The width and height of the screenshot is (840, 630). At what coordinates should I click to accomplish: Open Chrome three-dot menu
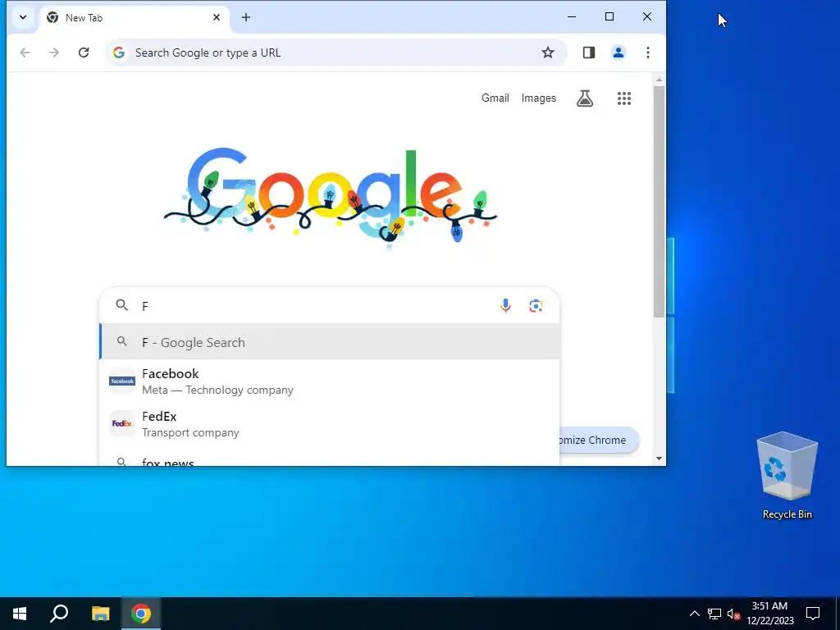(x=648, y=52)
